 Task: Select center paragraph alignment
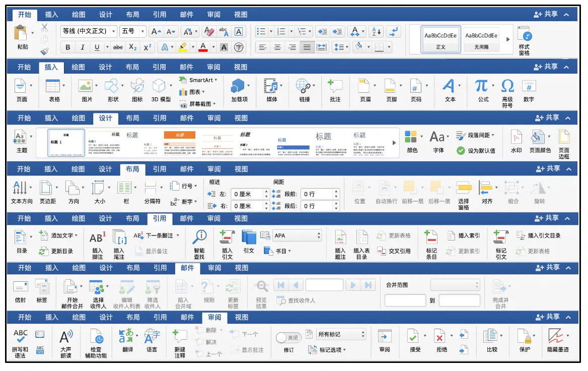click(x=277, y=47)
